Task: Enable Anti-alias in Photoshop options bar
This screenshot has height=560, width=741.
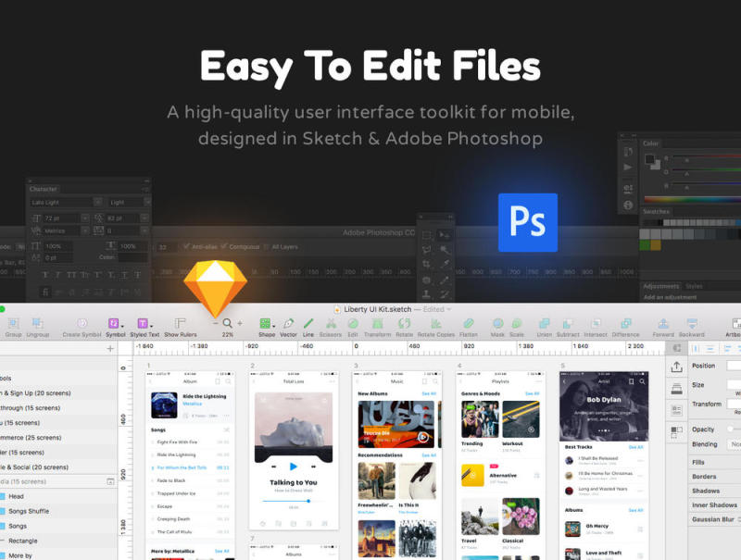Action: point(186,247)
